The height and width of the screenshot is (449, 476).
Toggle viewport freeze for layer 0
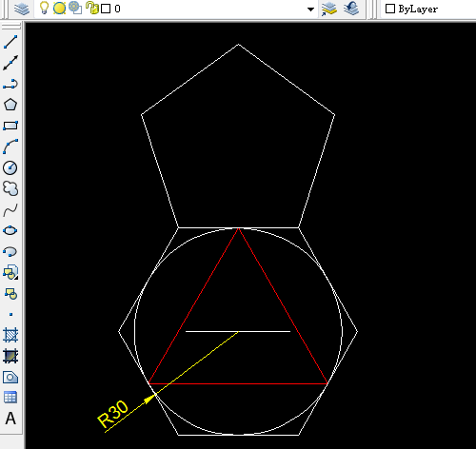point(75,8)
